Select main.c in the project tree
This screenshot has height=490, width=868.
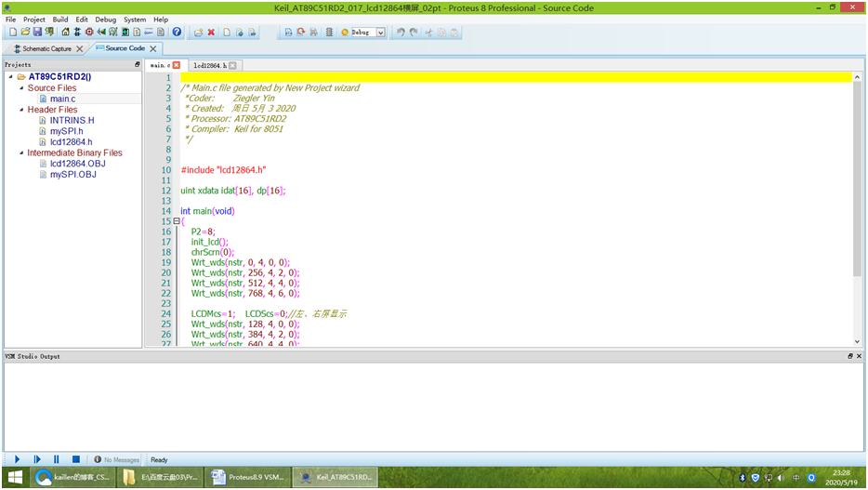tap(62, 99)
